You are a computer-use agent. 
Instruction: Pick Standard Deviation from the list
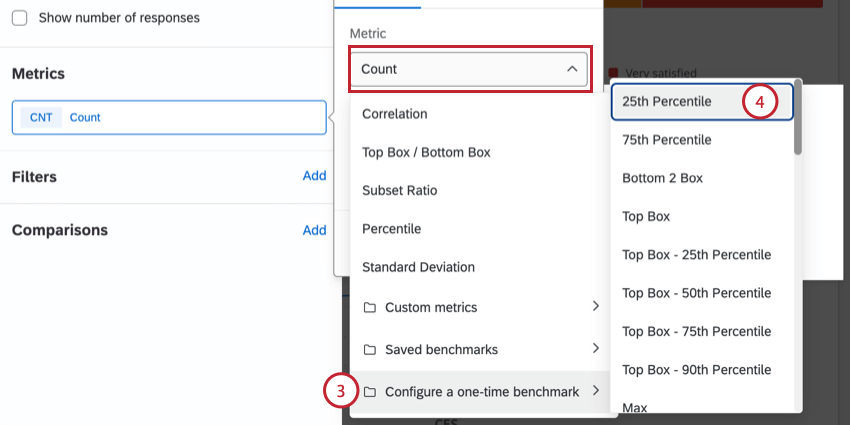pos(418,267)
